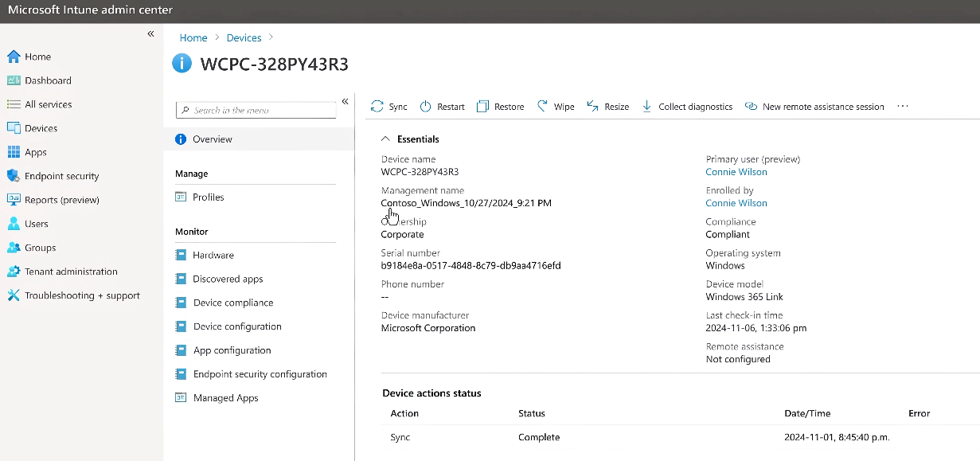The height and width of the screenshot is (461, 980).
Task: Click the serial number value b9184e8a
Action: pyautogui.click(x=471, y=265)
